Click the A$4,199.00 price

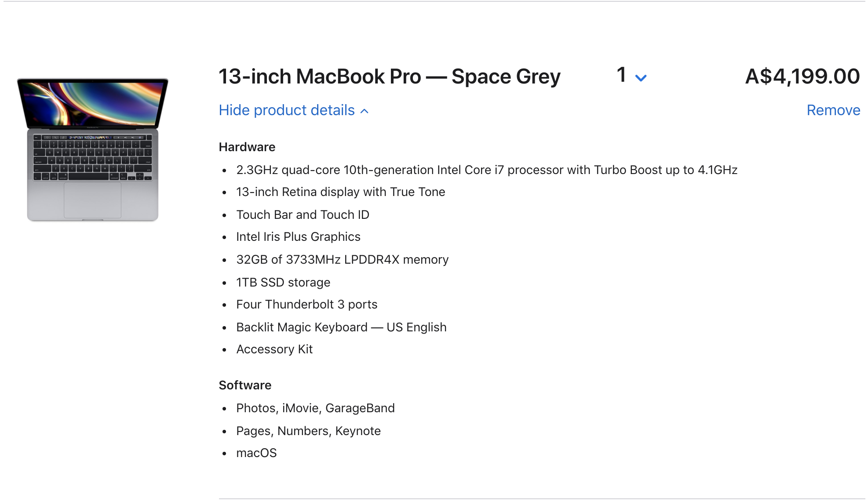click(x=802, y=77)
